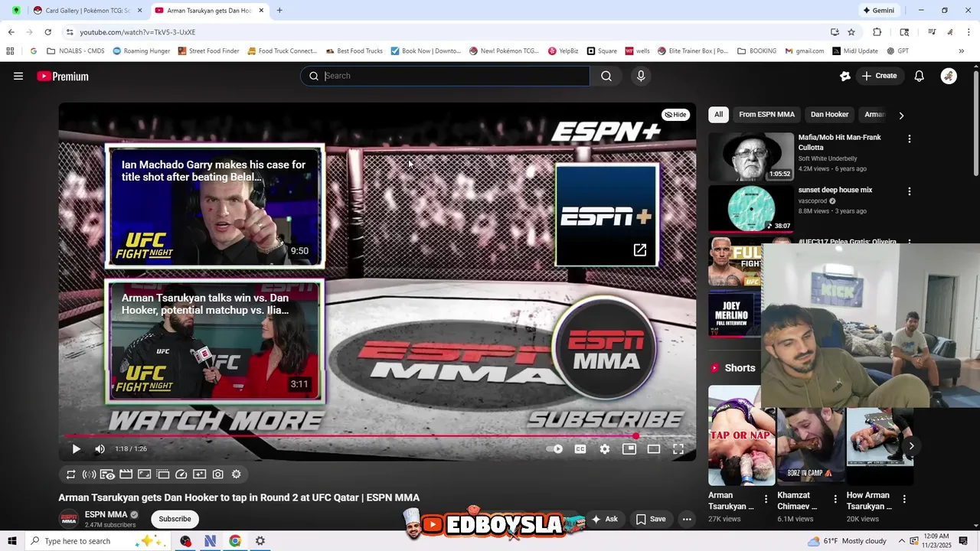Switch to miniplayer mode
Image resolution: width=980 pixels, height=551 pixels.
point(629,449)
